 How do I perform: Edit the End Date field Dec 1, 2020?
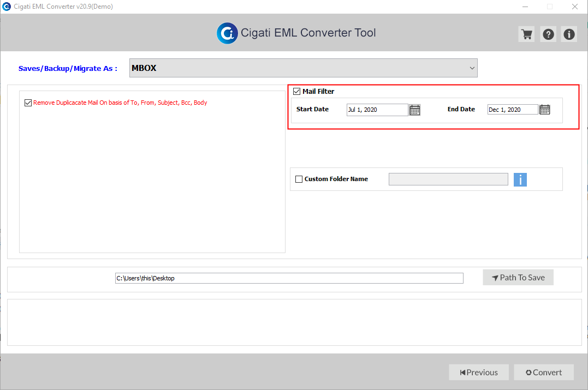pos(513,110)
